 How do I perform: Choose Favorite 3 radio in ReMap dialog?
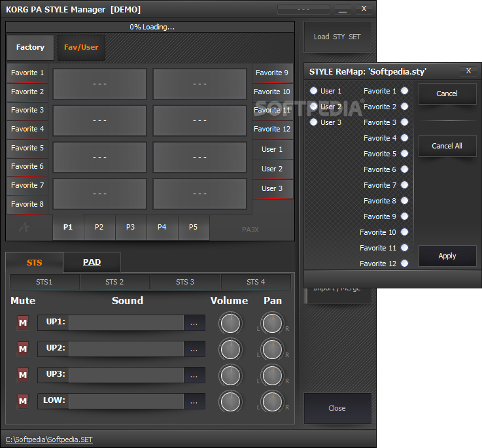coord(405,122)
